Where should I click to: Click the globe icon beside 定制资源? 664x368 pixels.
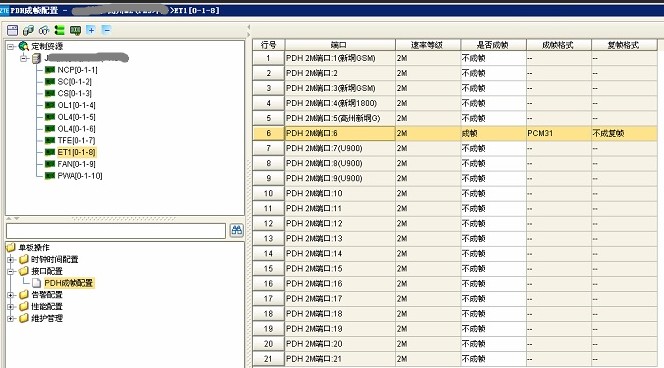[x=24, y=46]
